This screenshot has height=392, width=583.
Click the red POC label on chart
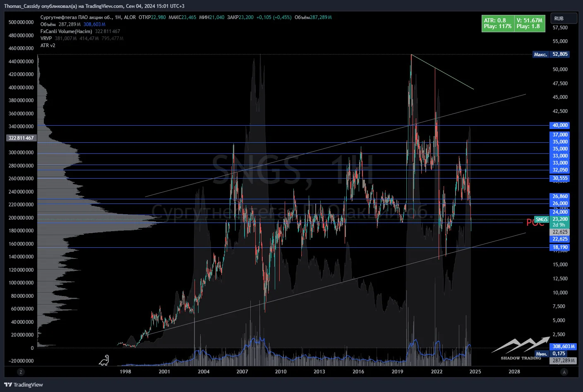tap(535, 223)
